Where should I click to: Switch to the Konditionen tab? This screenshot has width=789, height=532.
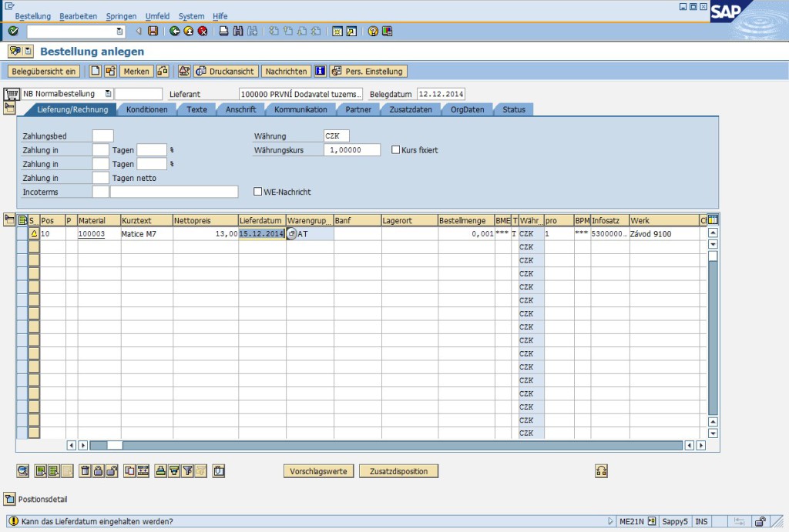click(146, 109)
